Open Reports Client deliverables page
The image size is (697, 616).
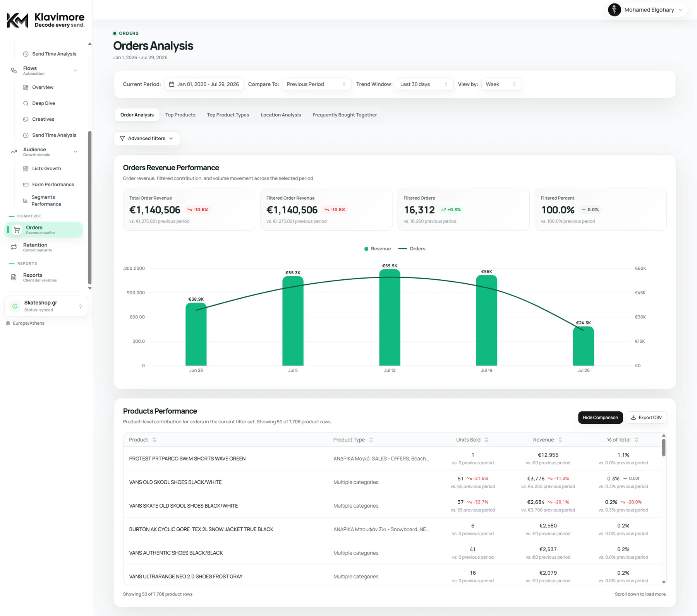44,277
